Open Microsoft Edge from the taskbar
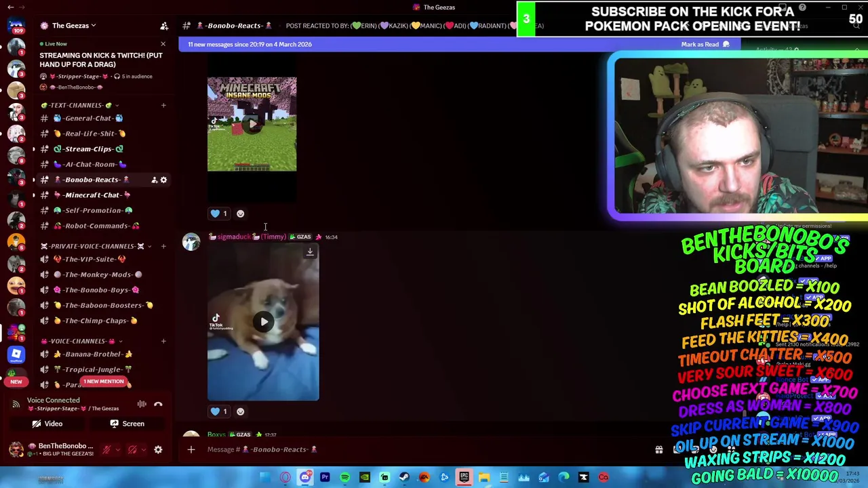The image size is (868, 488). 564,477
